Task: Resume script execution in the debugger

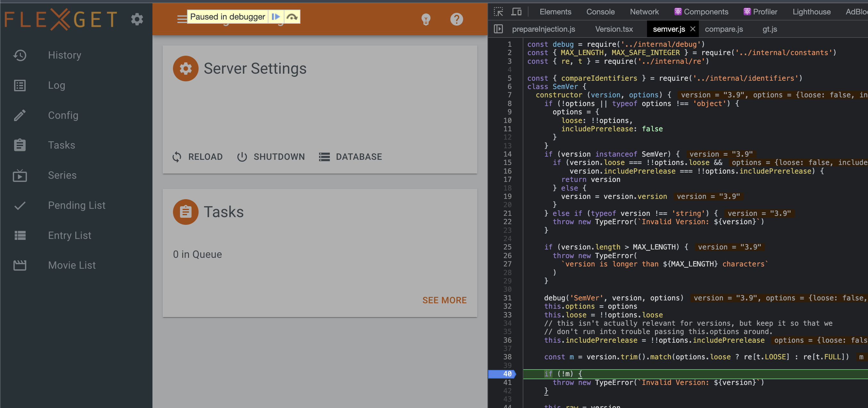Action: (x=276, y=16)
